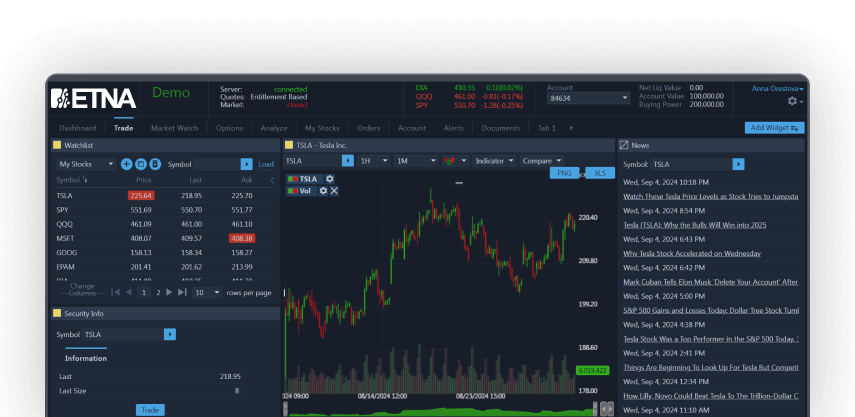Viewport: 855px width, 417px height.
Task: Open the 1H interval dropdown
Action: tap(374, 161)
